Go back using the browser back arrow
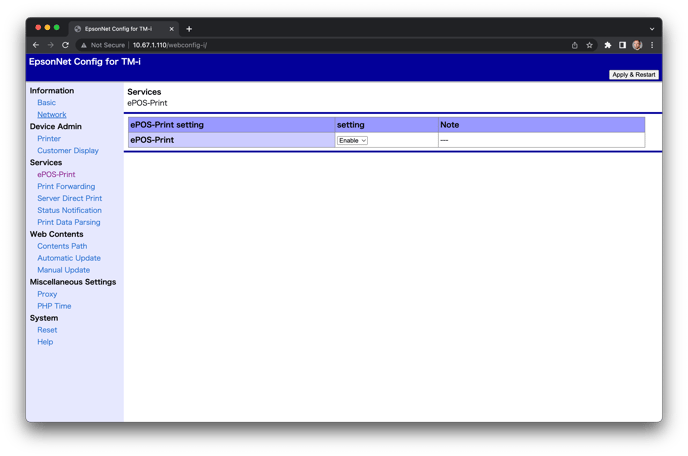The width and height of the screenshot is (688, 456). point(36,45)
